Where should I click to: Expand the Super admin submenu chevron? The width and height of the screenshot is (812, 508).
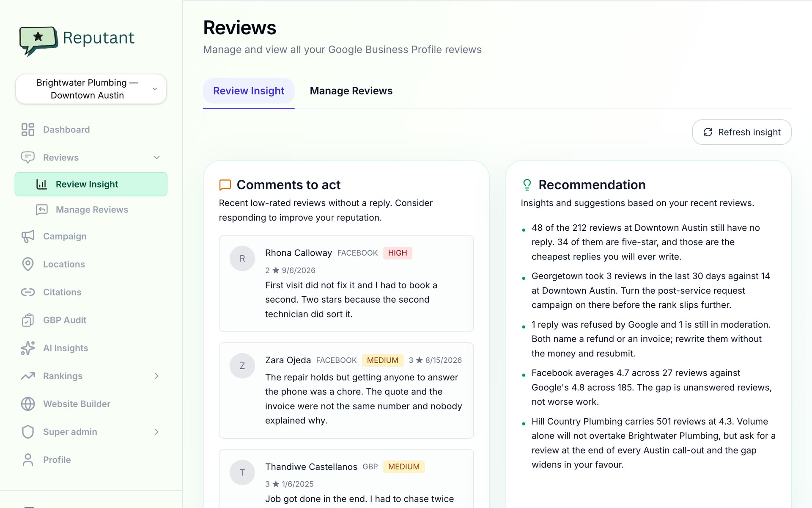point(156,432)
